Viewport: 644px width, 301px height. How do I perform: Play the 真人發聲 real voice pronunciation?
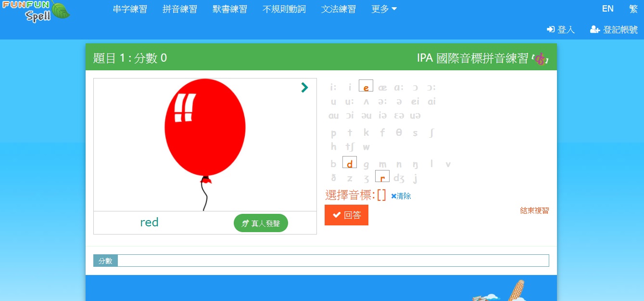(x=261, y=223)
